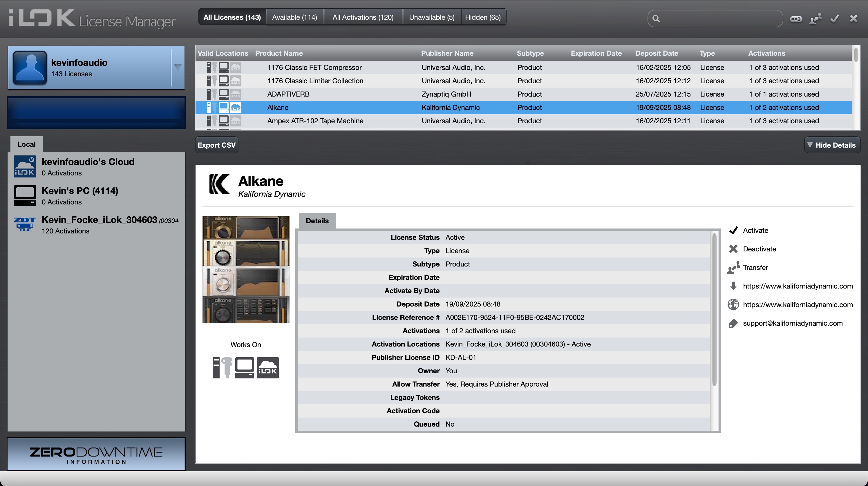Switch to the All Licenses (143) tab

click(x=232, y=17)
